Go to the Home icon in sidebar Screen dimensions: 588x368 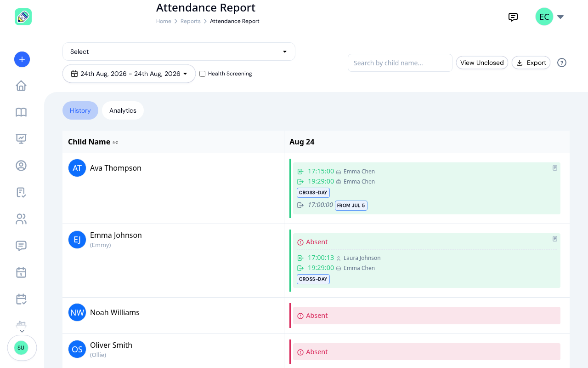21,86
